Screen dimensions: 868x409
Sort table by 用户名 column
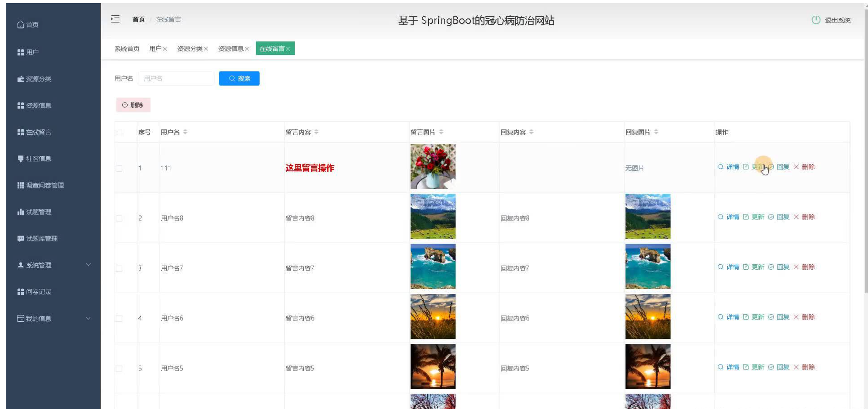[x=185, y=132]
